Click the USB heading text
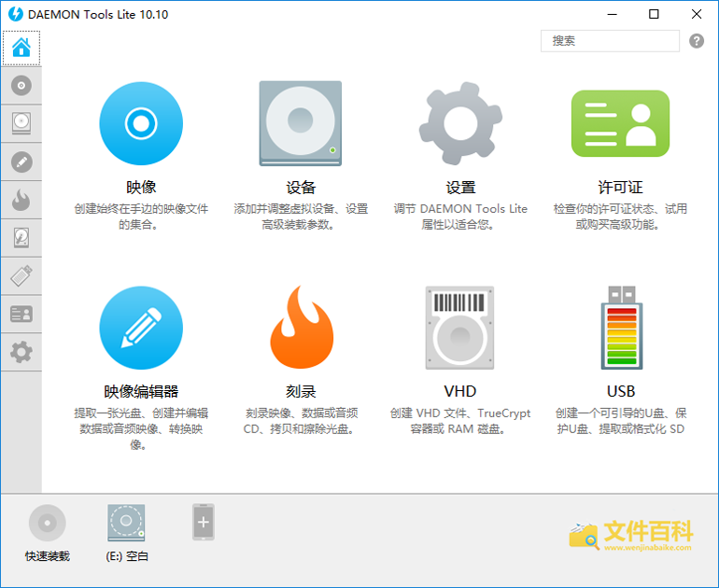This screenshot has height=588, width=719. pyautogui.click(x=621, y=391)
